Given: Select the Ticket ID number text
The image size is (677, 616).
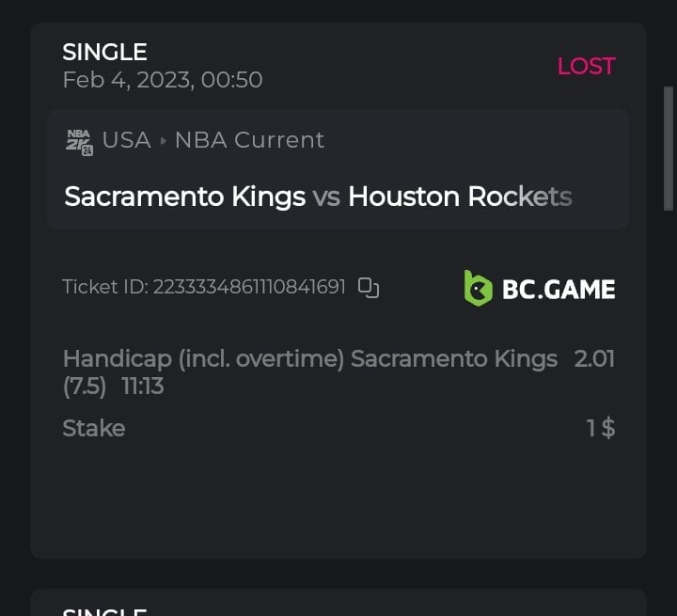Looking at the screenshot, I should [249, 287].
